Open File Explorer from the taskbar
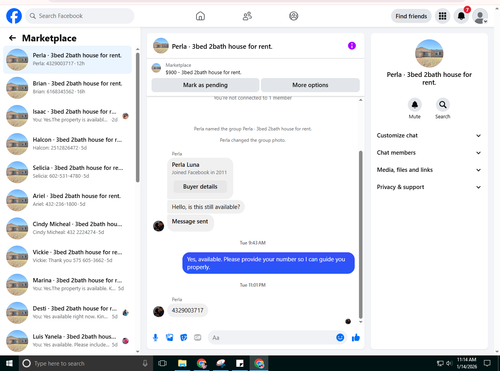 182,363
